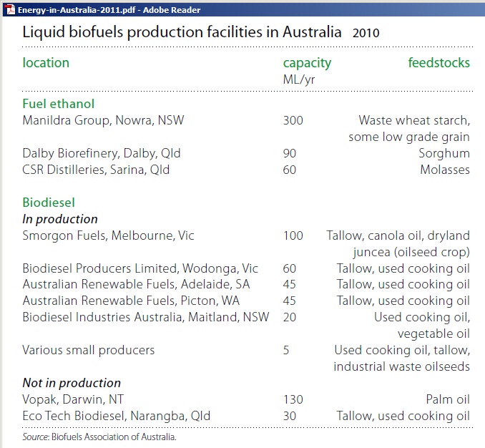
Task: Click feedstock text in Narangba, Qld row
Action: [403, 416]
